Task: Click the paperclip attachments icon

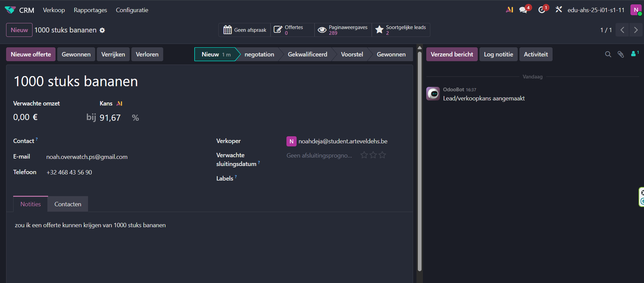Action: coord(621,54)
